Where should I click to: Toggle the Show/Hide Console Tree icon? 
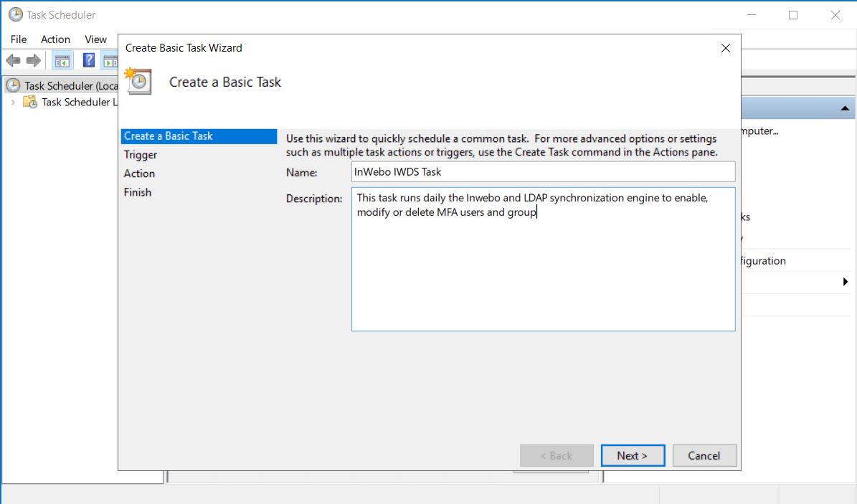pos(62,60)
